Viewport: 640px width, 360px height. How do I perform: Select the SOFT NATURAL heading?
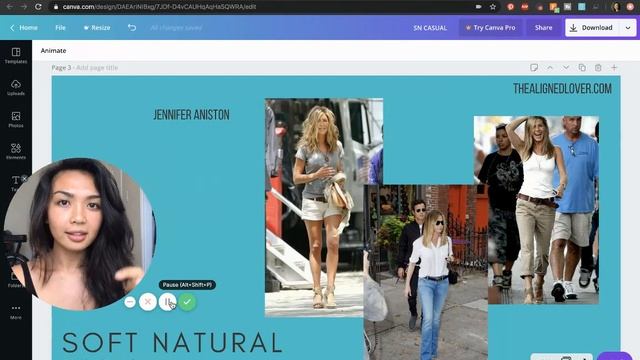pos(172,342)
